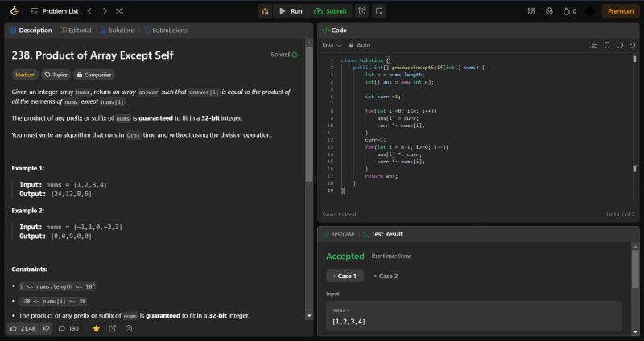This screenshot has width=644, height=341.
Task: Format the code with the align icon
Action: click(x=594, y=46)
